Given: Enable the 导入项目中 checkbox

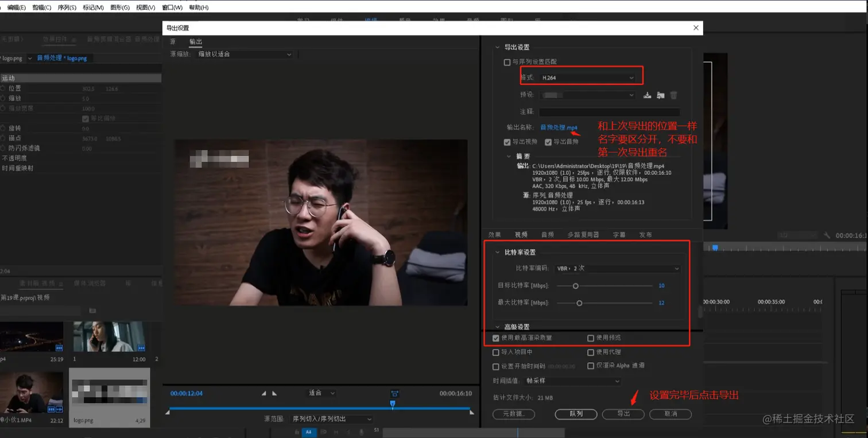Looking at the screenshot, I should (496, 352).
